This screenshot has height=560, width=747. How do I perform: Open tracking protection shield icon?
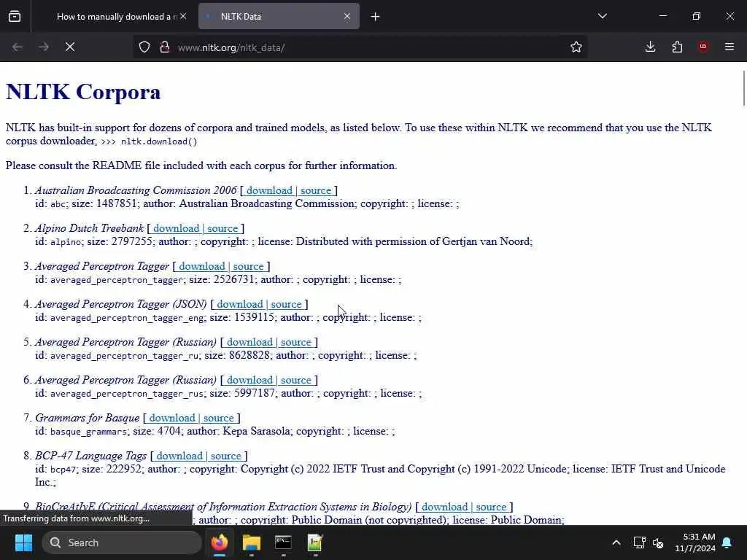144,47
